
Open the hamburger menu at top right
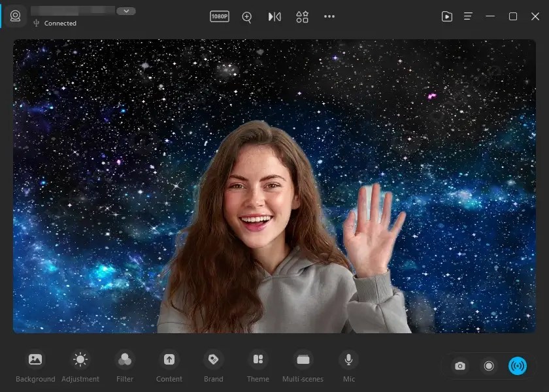(x=468, y=16)
